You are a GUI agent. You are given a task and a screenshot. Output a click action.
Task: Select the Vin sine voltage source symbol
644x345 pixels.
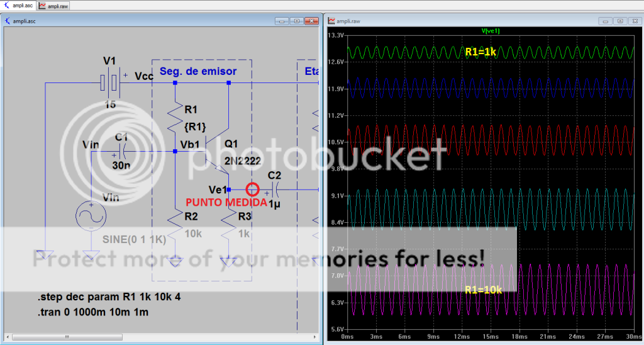click(91, 217)
